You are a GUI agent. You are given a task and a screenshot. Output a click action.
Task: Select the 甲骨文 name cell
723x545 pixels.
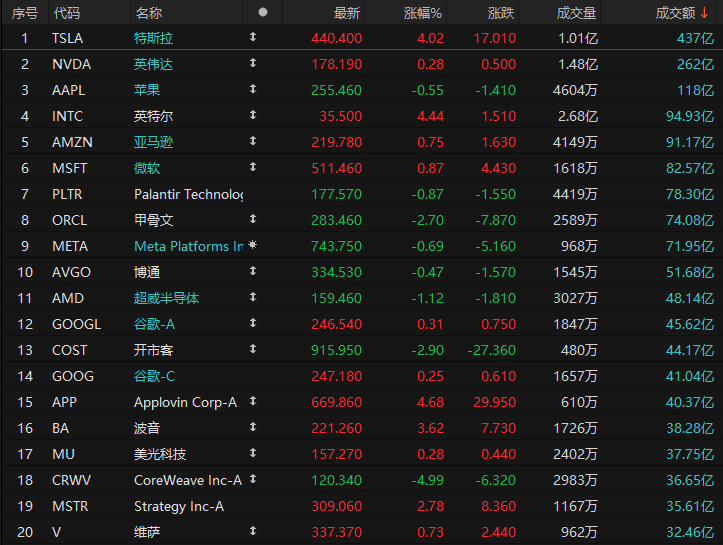(x=154, y=220)
